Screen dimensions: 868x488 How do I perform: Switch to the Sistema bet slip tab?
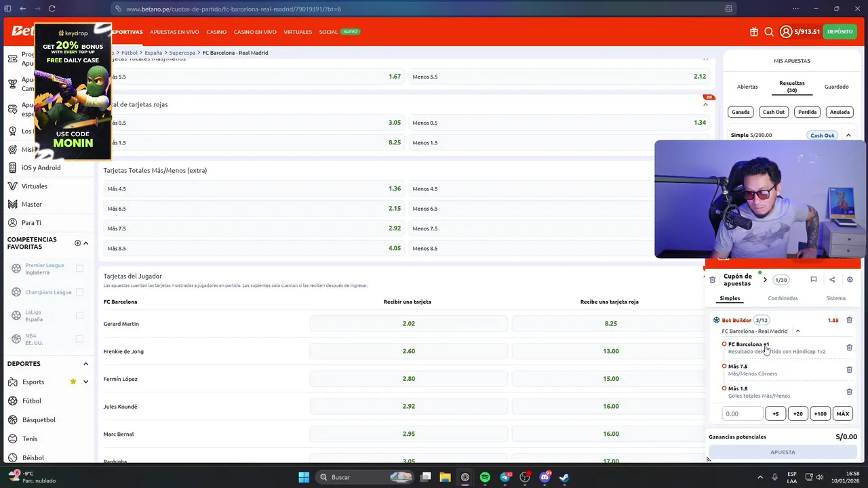point(835,298)
